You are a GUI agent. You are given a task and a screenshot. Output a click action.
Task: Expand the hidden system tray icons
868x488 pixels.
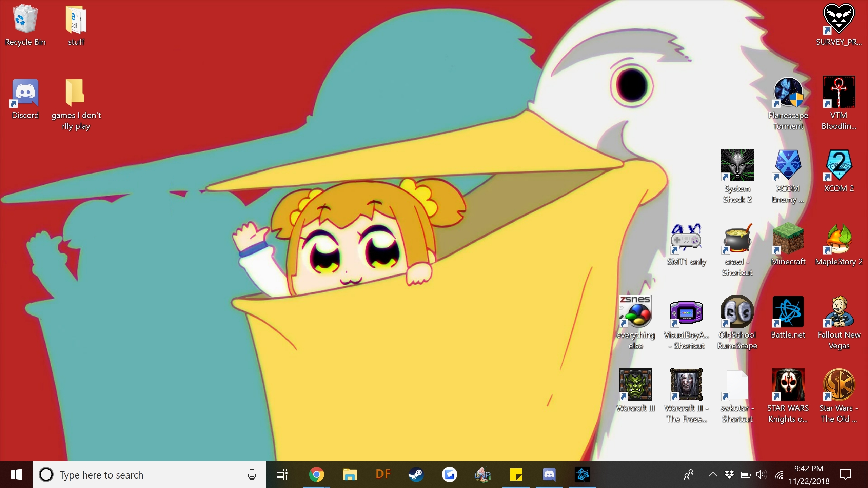coord(713,474)
